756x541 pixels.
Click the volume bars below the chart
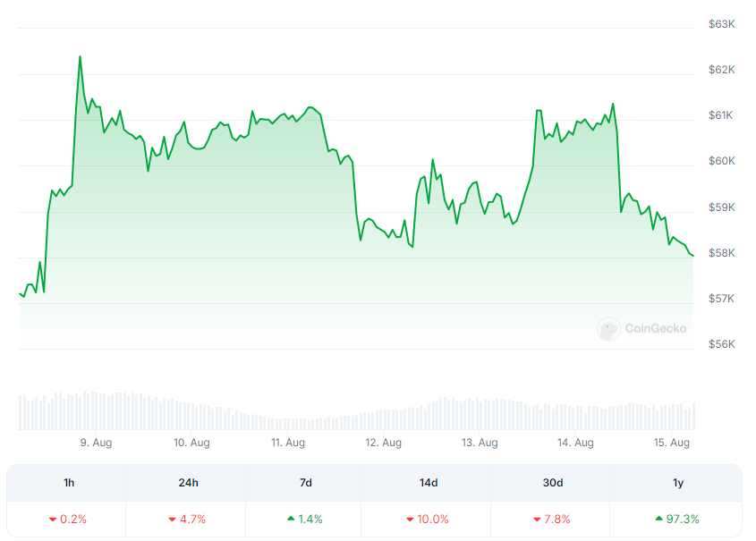tap(356, 413)
